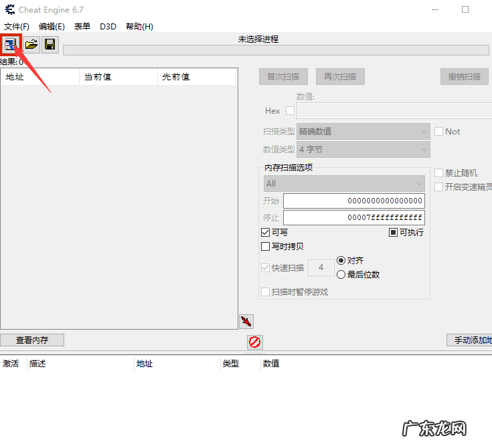Click the 激活 column header
Image resolution: width=492 pixels, height=448 pixels.
click(x=13, y=364)
